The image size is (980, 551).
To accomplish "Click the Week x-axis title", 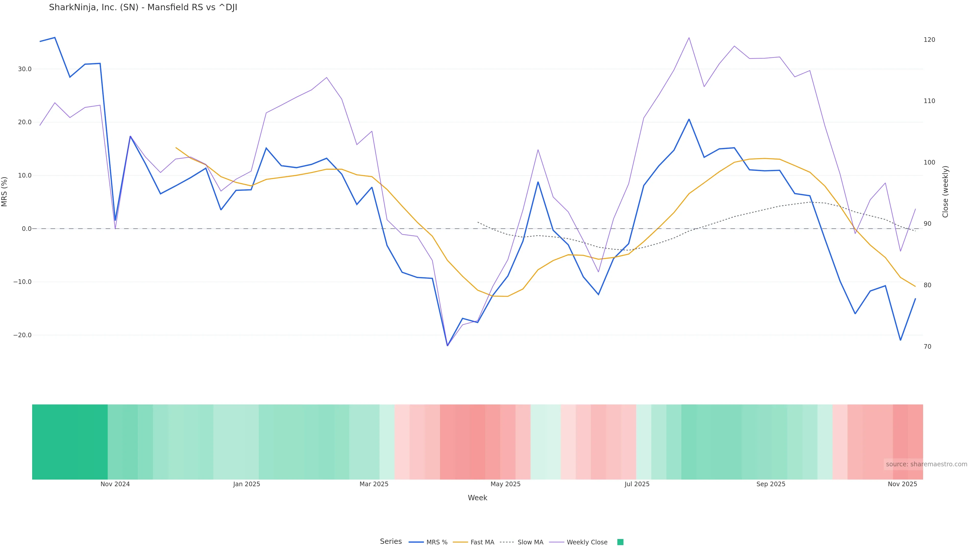I will coord(477,498).
